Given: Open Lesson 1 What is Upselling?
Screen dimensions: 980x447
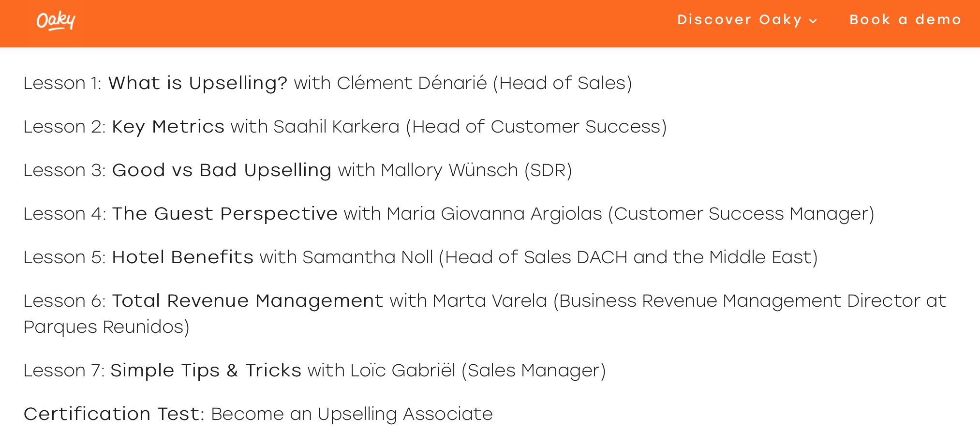Looking at the screenshot, I should pyautogui.click(x=198, y=83).
